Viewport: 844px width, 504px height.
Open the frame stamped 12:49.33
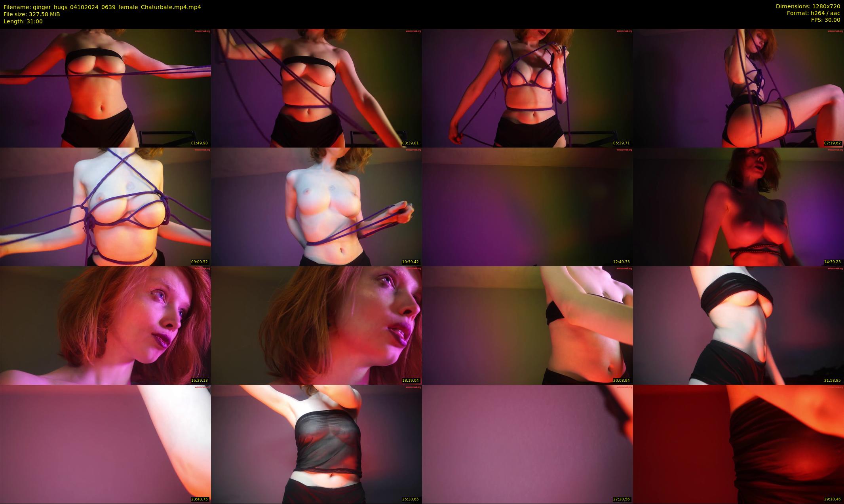(x=527, y=207)
